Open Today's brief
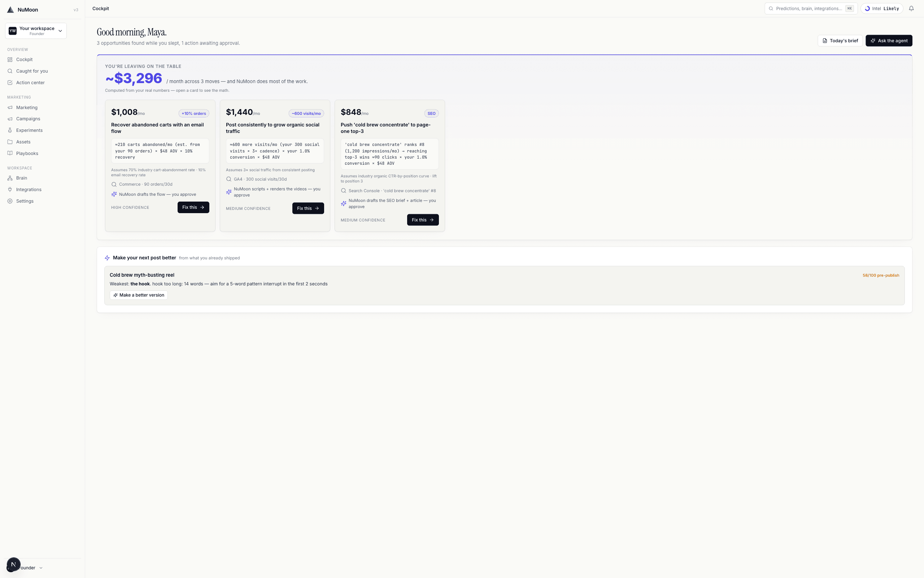The width and height of the screenshot is (924, 578). (x=840, y=40)
